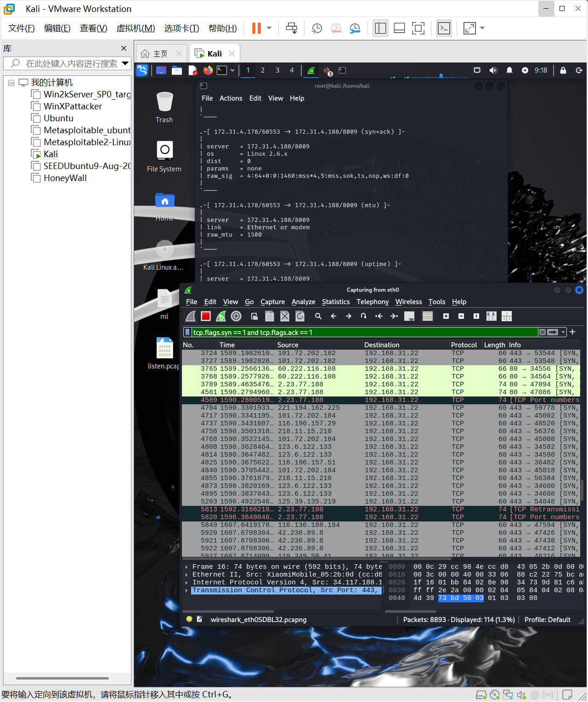Select packet 4589 row in packet list
Viewport: 588px width, 702px height.
(381, 400)
